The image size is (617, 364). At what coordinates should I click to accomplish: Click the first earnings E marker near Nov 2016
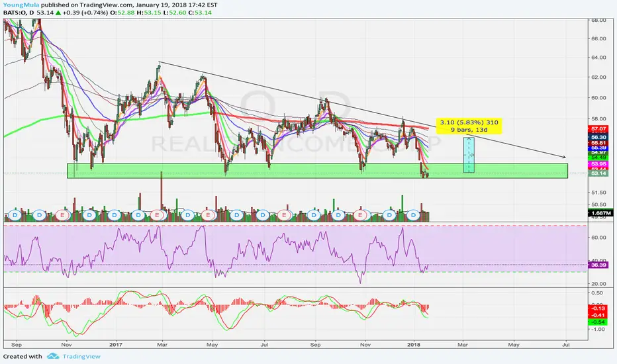62,215
